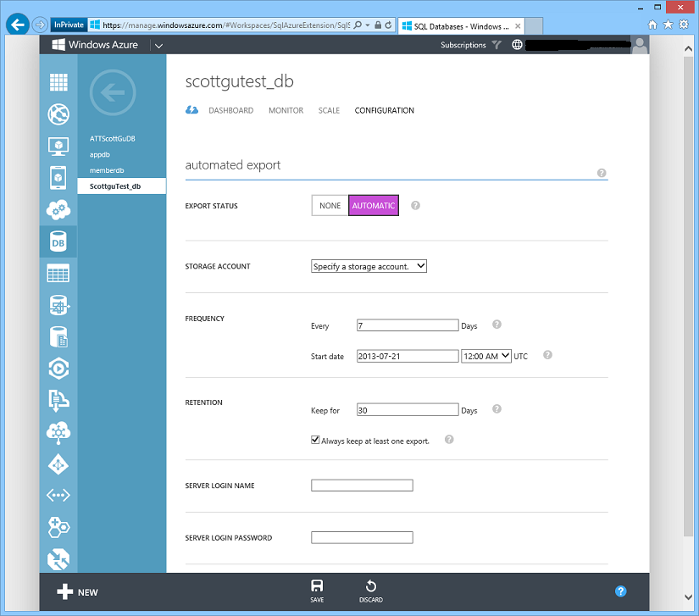The width and height of the screenshot is (699, 616).
Task: Click the Discard button in the bottom bar
Action: point(370,591)
